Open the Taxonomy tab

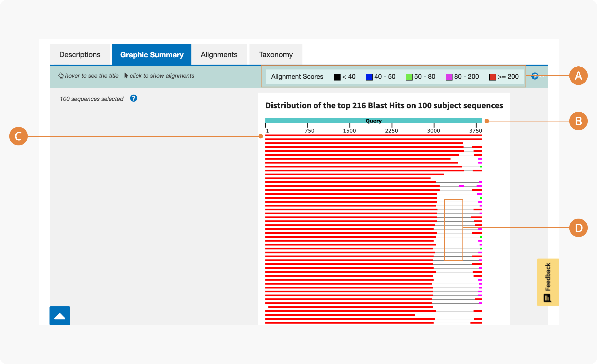pyautogui.click(x=276, y=55)
